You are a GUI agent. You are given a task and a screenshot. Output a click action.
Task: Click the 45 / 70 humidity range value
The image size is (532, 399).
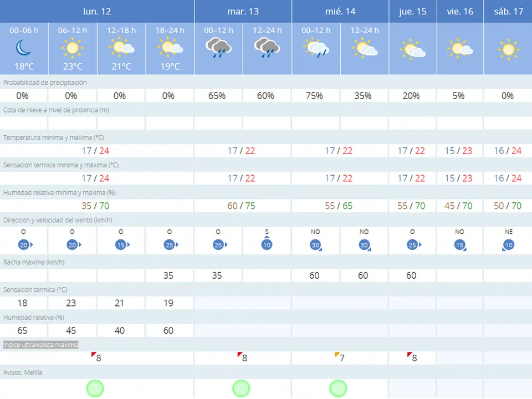point(459,206)
